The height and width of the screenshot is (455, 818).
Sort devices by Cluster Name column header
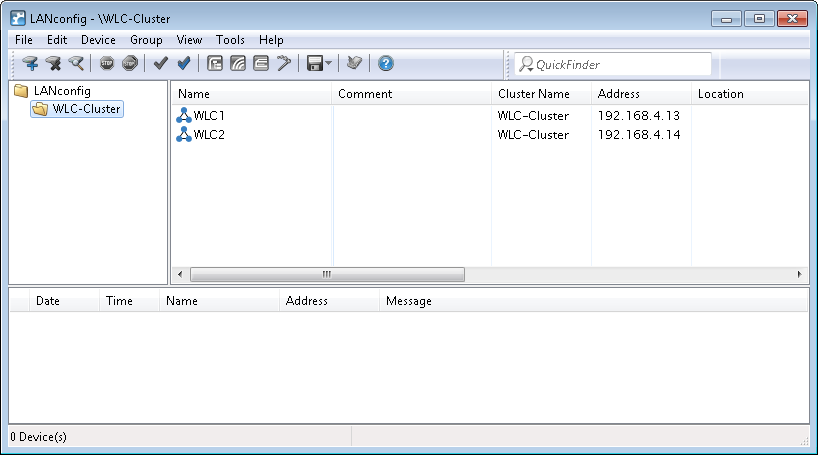(534, 94)
